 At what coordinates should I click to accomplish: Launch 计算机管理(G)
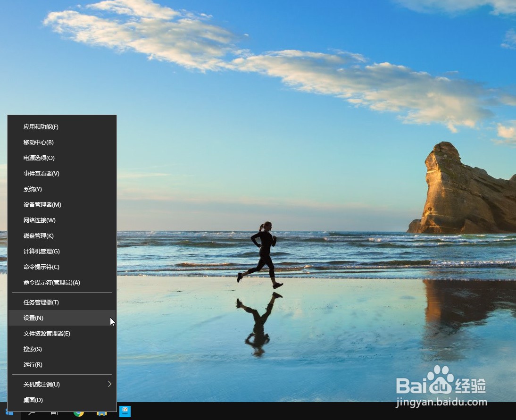(62, 252)
